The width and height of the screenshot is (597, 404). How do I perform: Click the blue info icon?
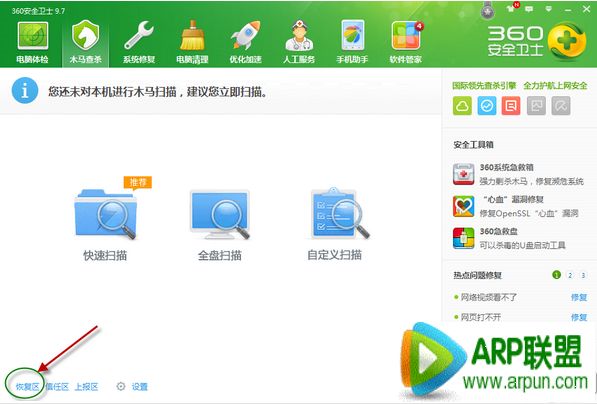[25, 91]
